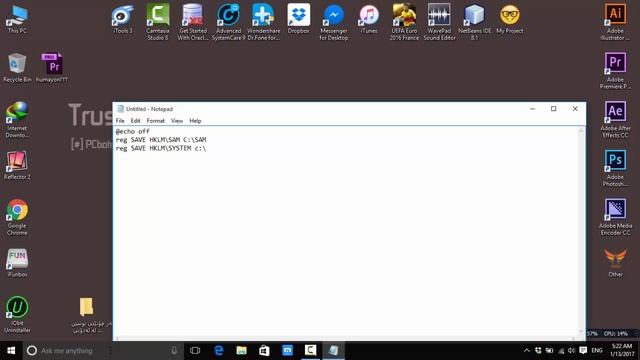
Task: Click the Notepad taskbar button
Action: (x=333, y=351)
